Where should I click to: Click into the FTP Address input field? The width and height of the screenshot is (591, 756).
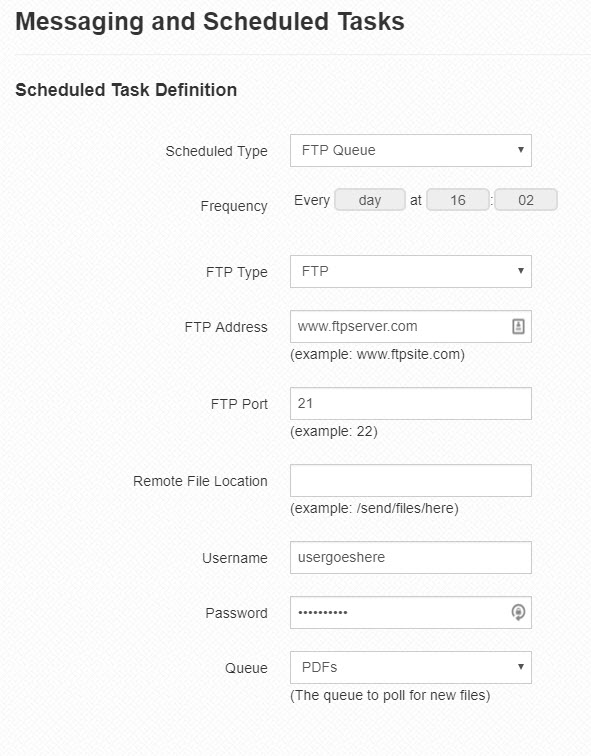(411, 326)
